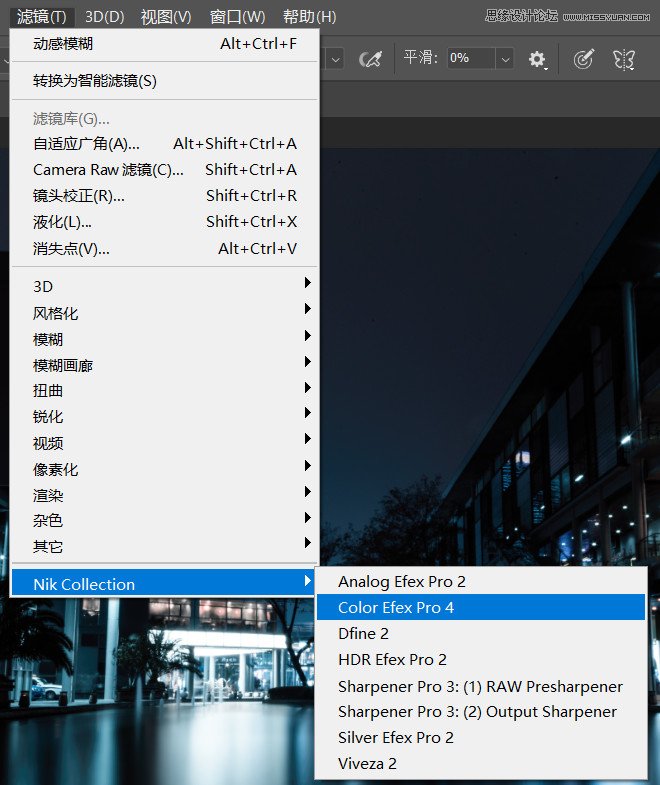660x785 pixels.
Task: Launch Silver Efex Pro 2
Action: (481, 737)
